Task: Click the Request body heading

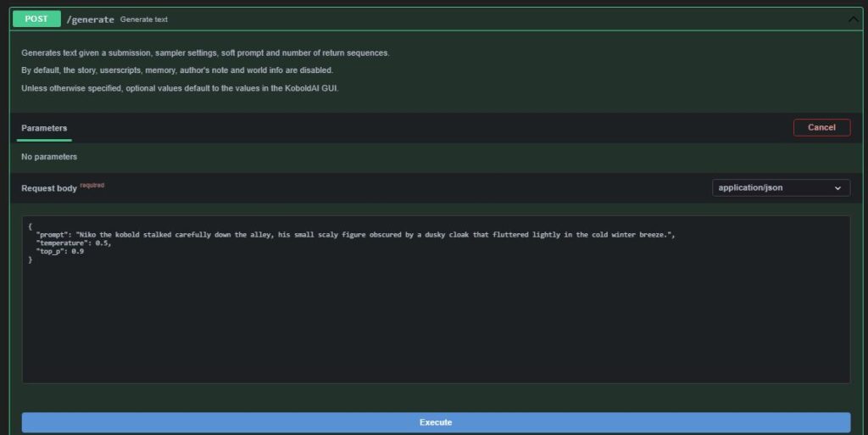Action: click(48, 188)
